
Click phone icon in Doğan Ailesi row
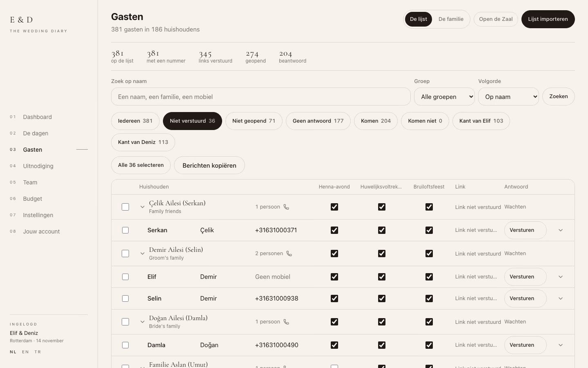pyautogui.click(x=286, y=322)
